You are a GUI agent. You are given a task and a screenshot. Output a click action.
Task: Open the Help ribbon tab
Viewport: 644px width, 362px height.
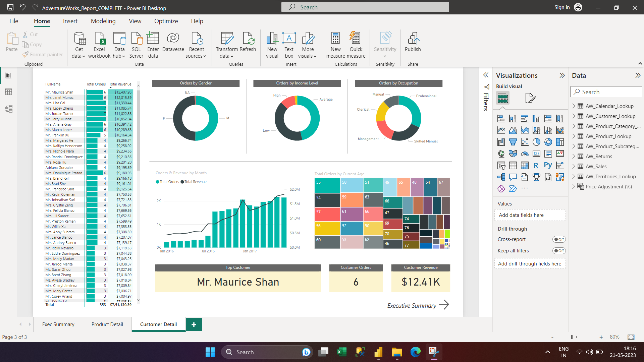[197, 21]
